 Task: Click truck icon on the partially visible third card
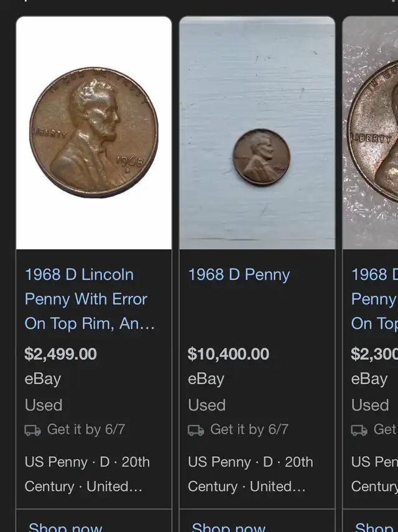[359, 430]
